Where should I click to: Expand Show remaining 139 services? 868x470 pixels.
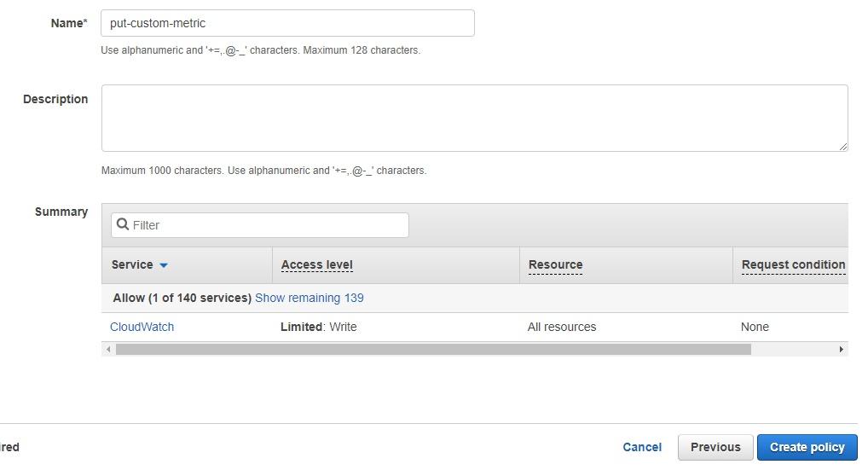(x=309, y=298)
